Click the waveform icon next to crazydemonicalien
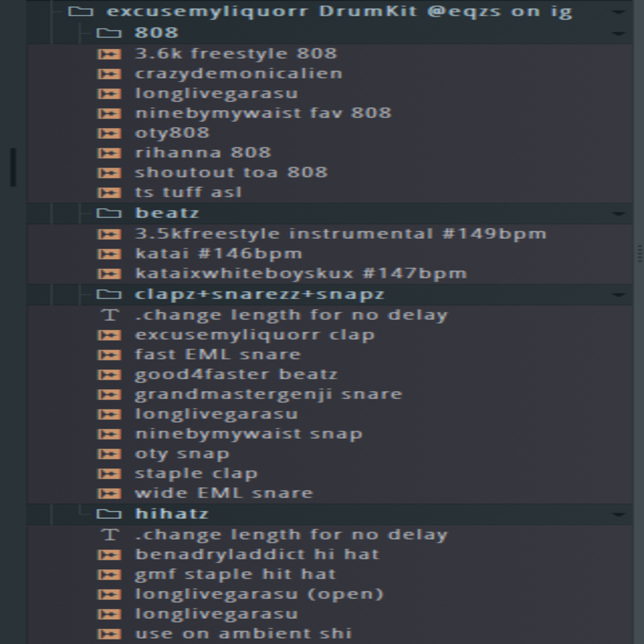This screenshot has height=644, width=644. pyautogui.click(x=109, y=74)
